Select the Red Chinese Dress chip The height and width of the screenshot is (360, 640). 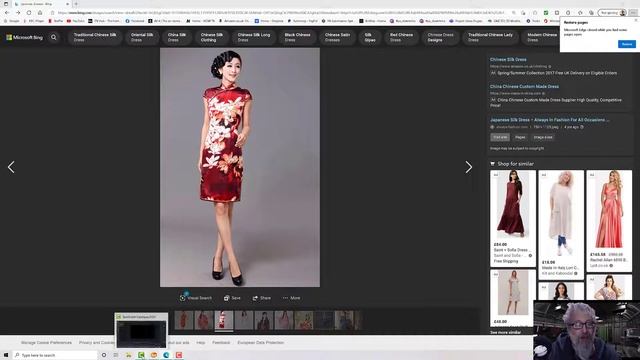[401, 37]
